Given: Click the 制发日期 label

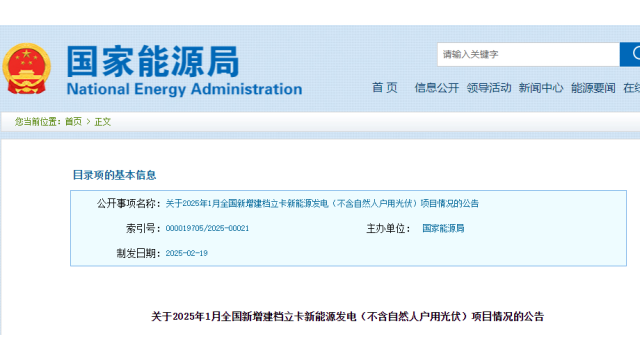Looking at the screenshot, I should point(138,253).
